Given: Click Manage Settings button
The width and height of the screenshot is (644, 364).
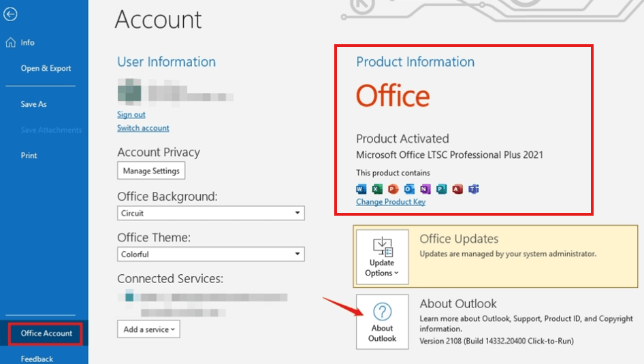Looking at the screenshot, I should click(151, 171).
